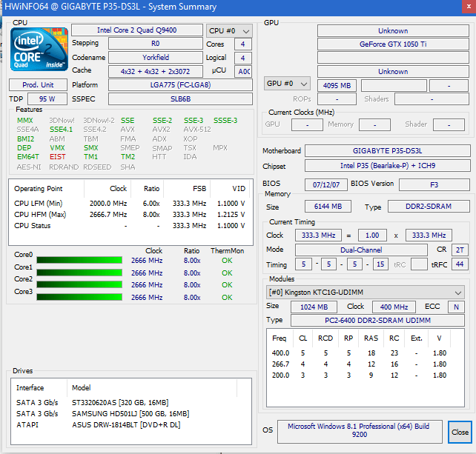
Task: Click the Platform field LGA775 (FC-LGA8)
Action: click(x=180, y=85)
